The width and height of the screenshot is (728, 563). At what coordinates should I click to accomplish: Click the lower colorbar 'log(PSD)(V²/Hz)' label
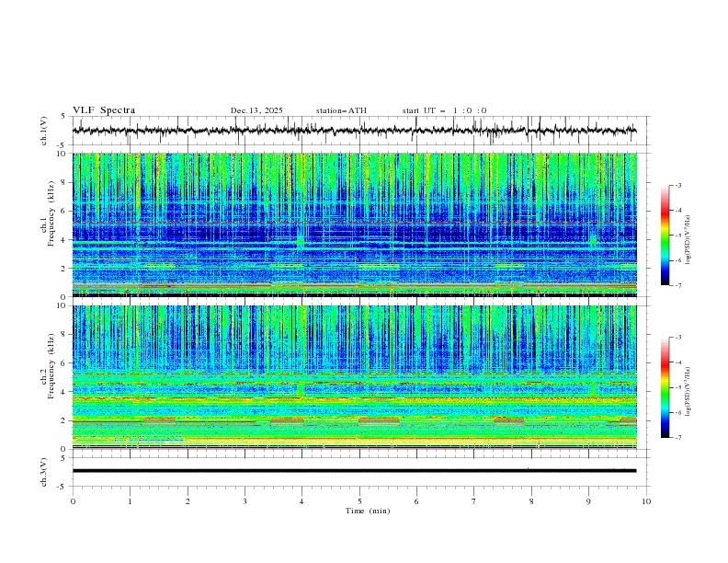point(688,391)
